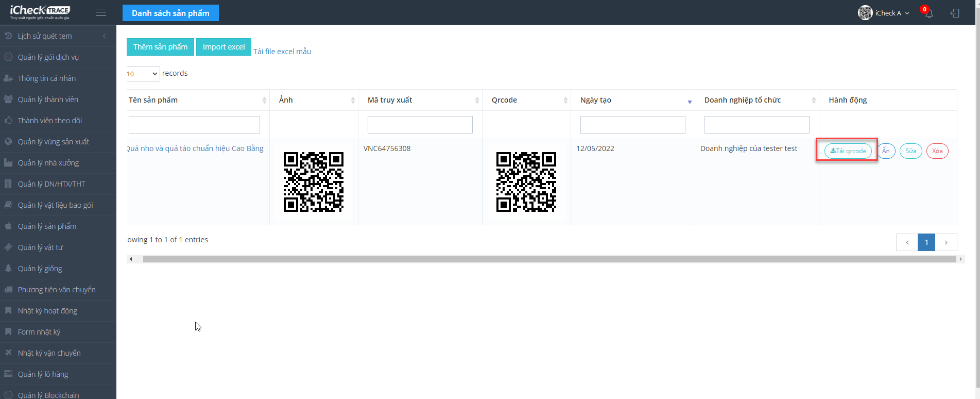Click the Doanh nghiệp tổ chức filter field
The width and height of the screenshot is (980, 399).
757,125
